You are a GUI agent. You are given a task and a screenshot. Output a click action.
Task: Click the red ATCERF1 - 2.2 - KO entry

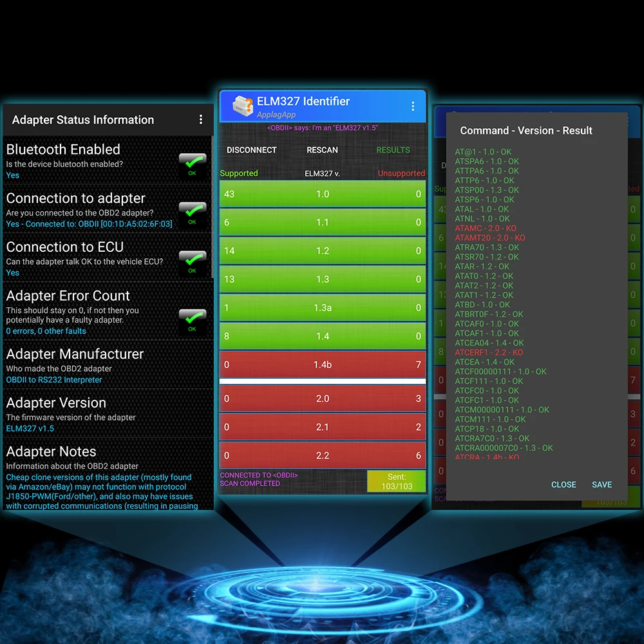click(x=489, y=352)
